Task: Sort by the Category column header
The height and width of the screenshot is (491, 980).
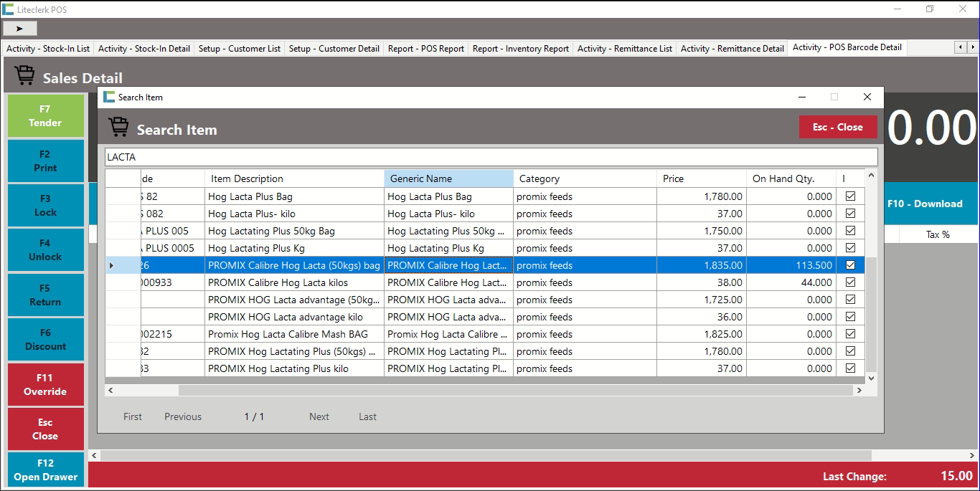Action: [x=585, y=178]
